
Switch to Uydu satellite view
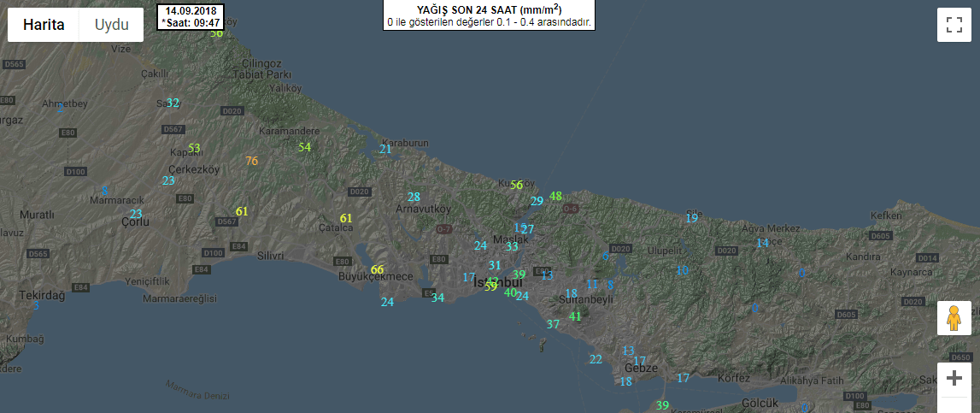(111, 25)
